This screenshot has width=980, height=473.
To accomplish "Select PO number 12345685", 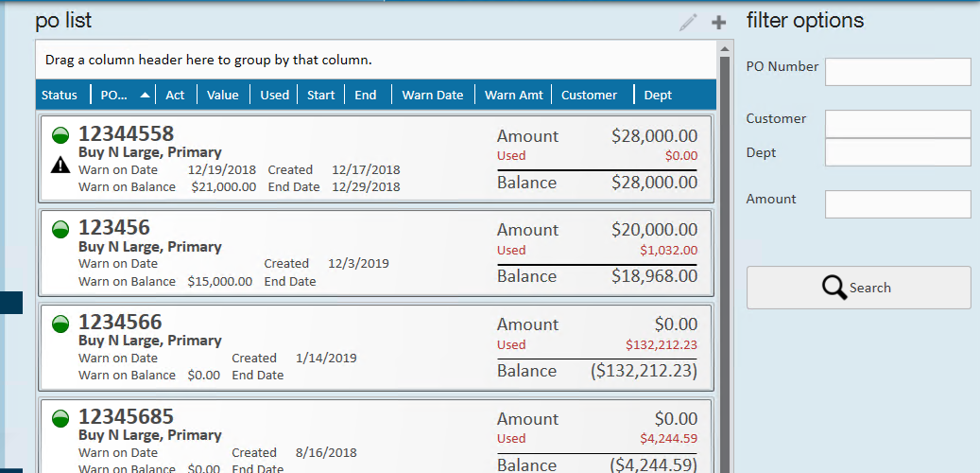I will tap(126, 416).
